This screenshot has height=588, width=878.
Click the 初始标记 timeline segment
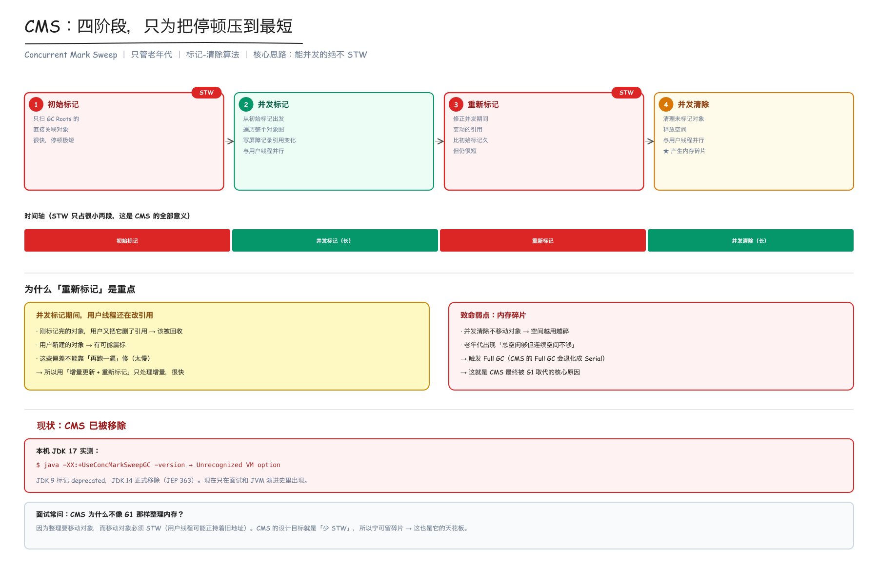tap(127, 240)
